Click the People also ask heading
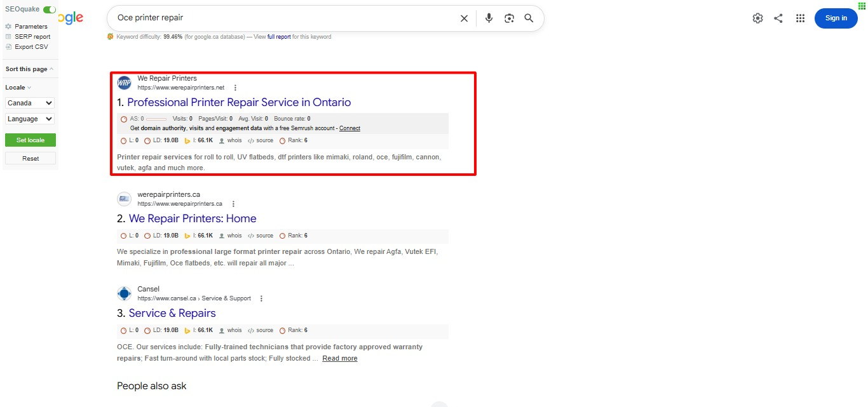 pyautogui.click(x=152, y=386)
